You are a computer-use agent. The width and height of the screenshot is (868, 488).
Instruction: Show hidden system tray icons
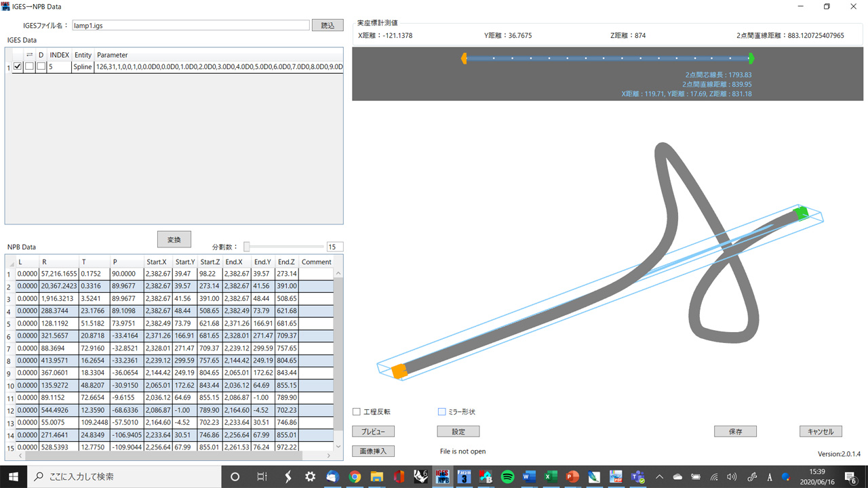click(x=659, y=476)
